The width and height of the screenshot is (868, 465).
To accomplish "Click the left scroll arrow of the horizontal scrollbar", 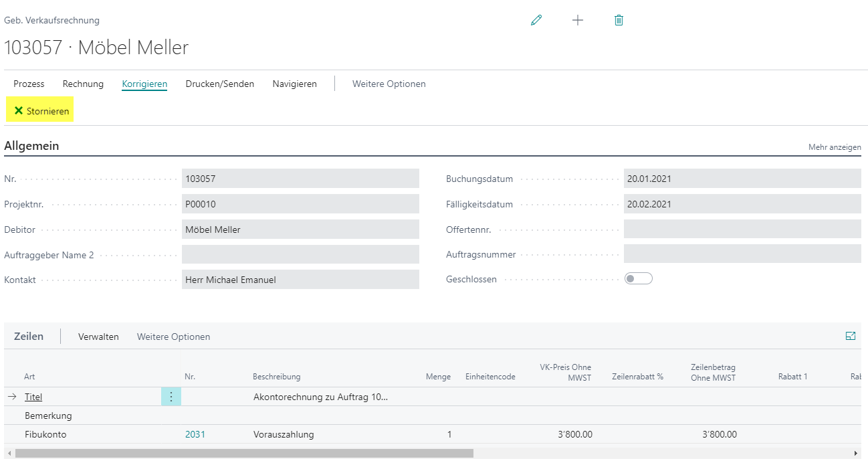I will 8,453.
